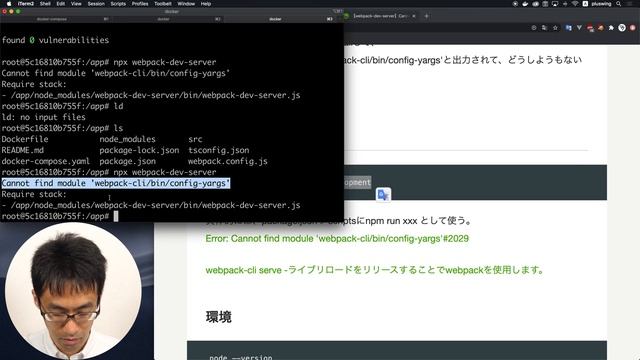Switch to the middle docker iTerm tab
Screen dimensions: 640x360
coord(163,19)
